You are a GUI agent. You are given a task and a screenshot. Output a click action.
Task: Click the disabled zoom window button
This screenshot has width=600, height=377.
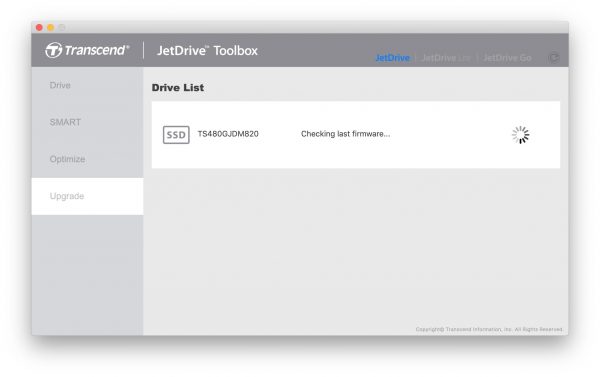[x=62, y=28]
